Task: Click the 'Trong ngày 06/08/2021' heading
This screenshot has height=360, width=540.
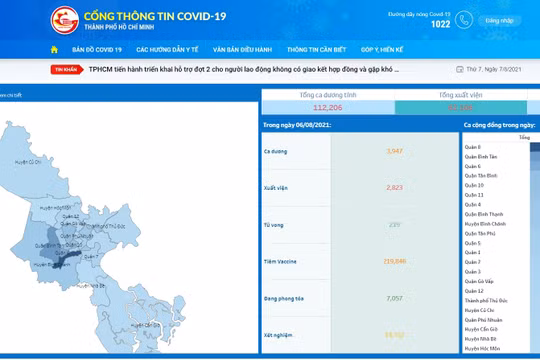Action: 297,125
